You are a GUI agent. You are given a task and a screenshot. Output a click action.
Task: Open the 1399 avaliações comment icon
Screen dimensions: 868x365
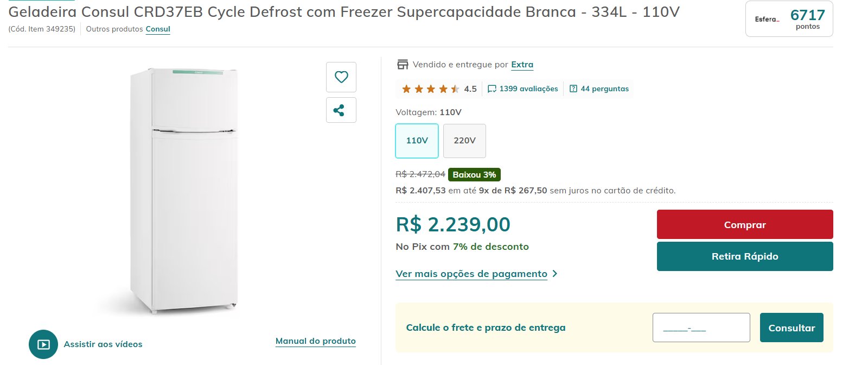click(492, 89)
